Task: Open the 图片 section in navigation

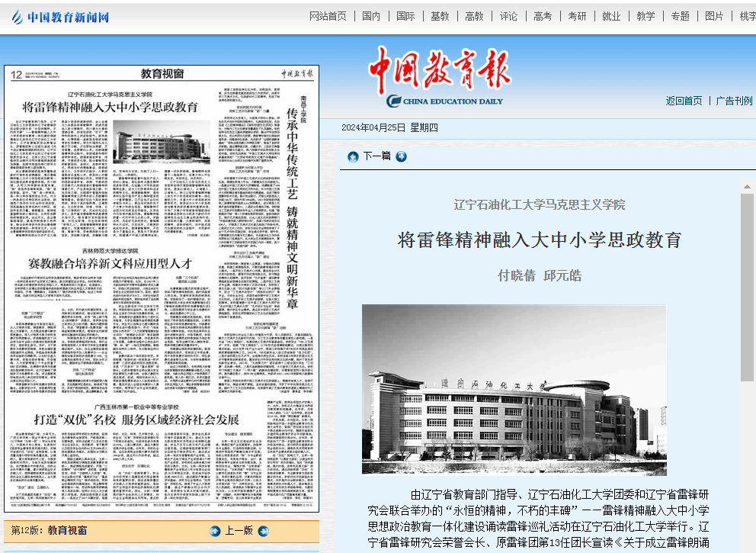Action: coord(714,16)
